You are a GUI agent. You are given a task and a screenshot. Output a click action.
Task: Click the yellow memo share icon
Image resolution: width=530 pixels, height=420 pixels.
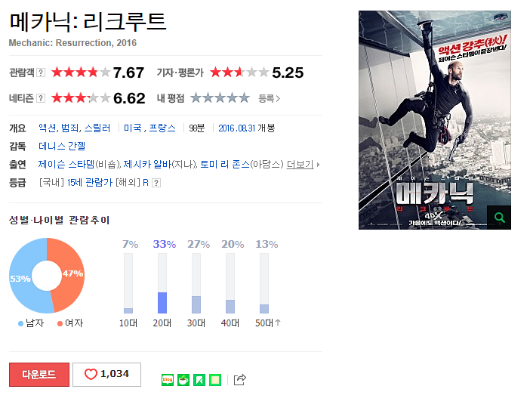pyautogui.click(x=215, y=380)
